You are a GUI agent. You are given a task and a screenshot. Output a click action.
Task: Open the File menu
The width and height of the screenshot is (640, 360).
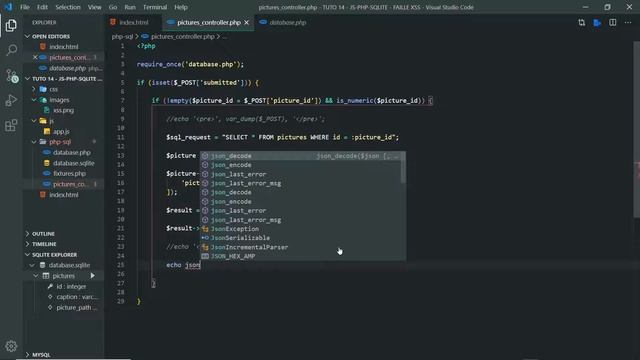[x=25, y=7]
